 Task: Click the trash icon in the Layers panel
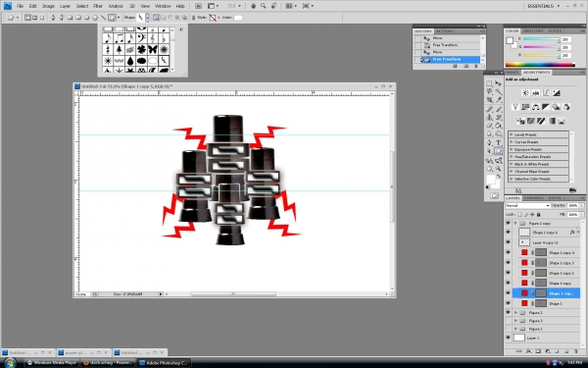(x=576, y=351)
